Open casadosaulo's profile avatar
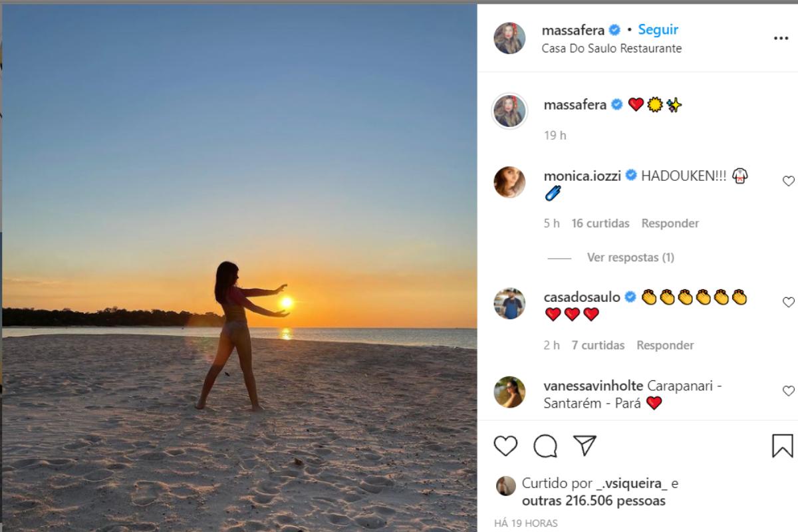The width and height of the screenshot is (798, 532). [x=509, y=304]
